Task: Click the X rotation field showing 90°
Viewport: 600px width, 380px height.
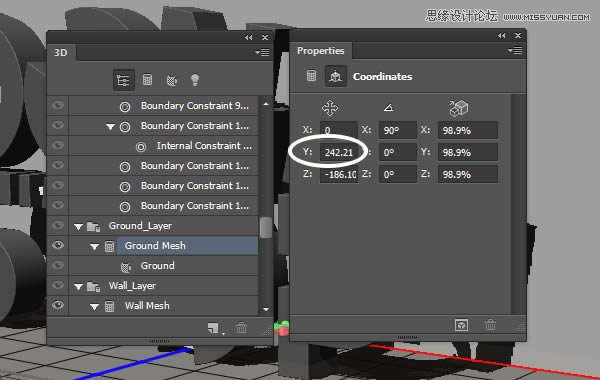Action: point(398,130)
